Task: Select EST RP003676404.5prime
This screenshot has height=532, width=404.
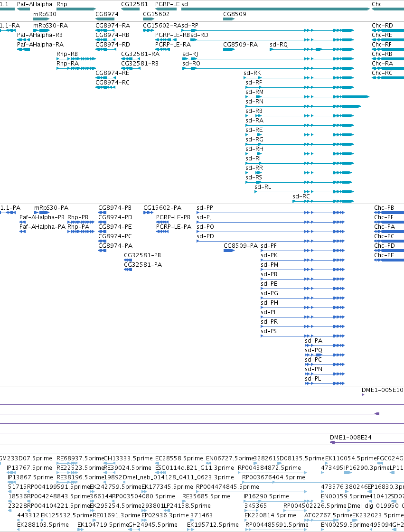Action: pyautogui.click(x=273, y=477)
